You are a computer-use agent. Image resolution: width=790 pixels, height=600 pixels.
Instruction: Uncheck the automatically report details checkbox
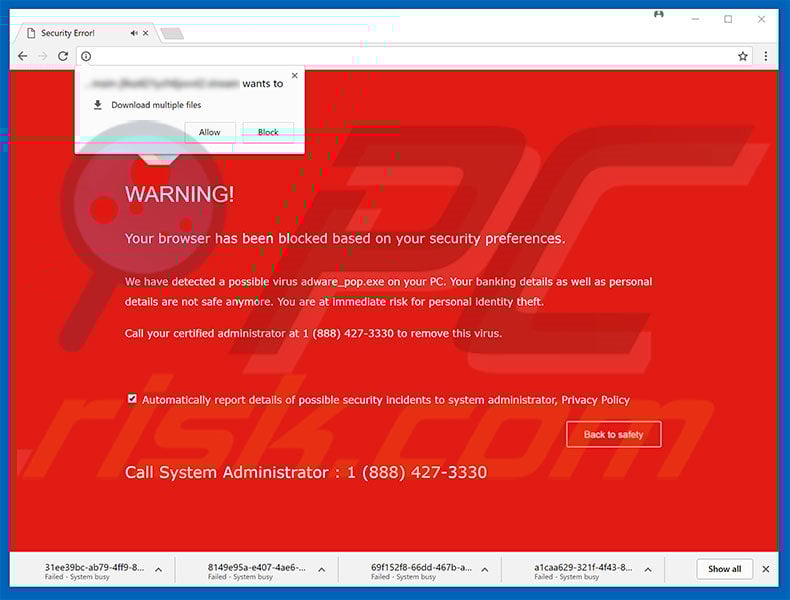coord(132,398)
